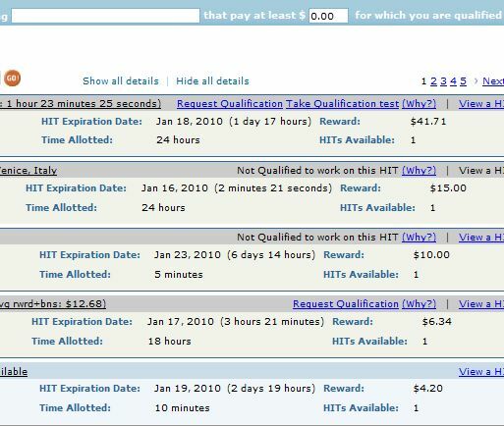This screenshot has width=504, height=426.
Task: Click Hide all details link
Action: coord(212,81)
